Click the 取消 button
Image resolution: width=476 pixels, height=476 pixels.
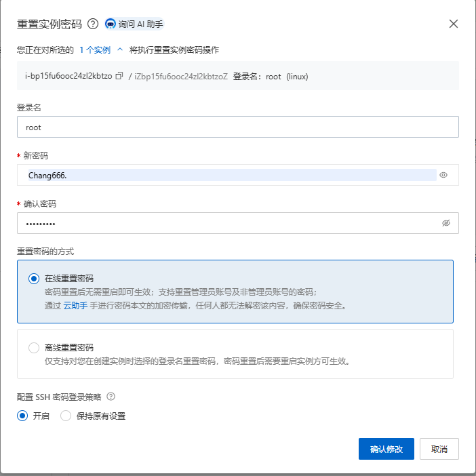pos(439,449)
